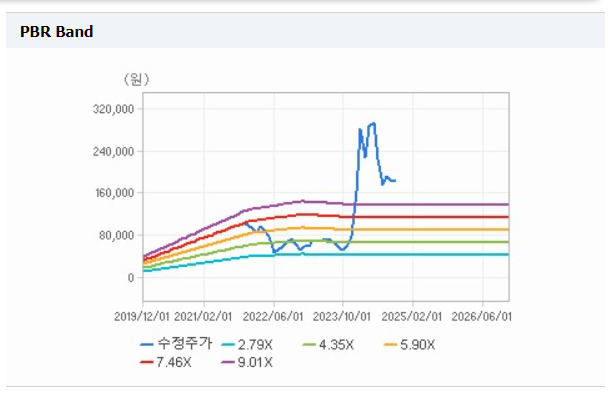Select the 수정주가 legend entry
Screen dimensions: 615x398
tap(176, 344)
